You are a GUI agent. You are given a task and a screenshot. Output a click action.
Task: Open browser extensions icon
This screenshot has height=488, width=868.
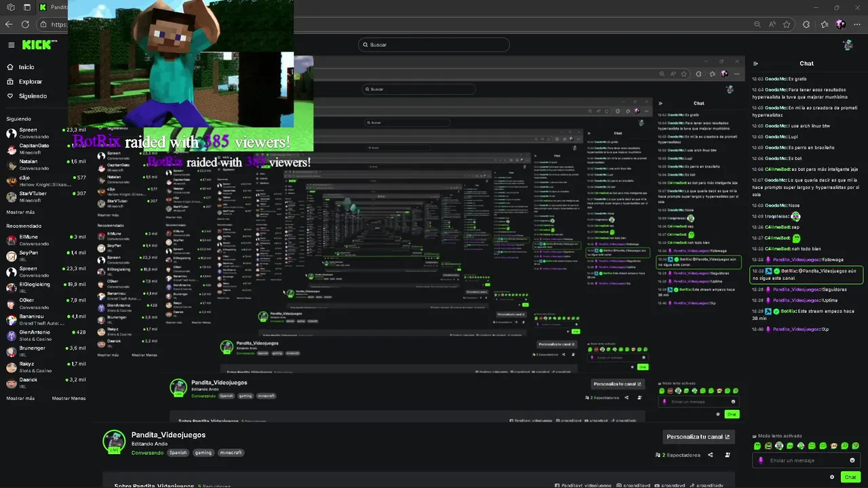(806, 24)
